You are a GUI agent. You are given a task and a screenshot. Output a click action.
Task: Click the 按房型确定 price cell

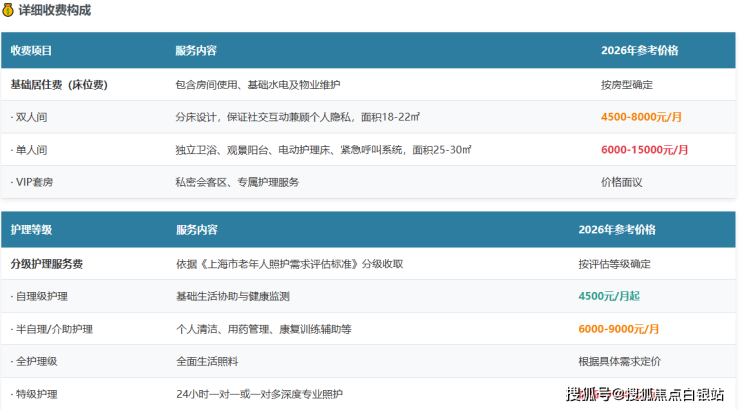[627, 85]
